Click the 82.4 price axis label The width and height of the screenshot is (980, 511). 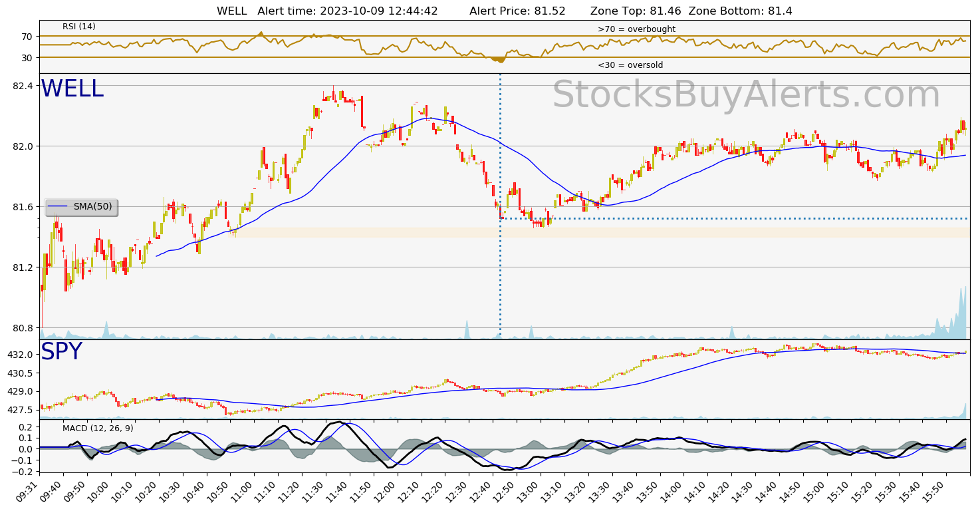click(23, 86)
